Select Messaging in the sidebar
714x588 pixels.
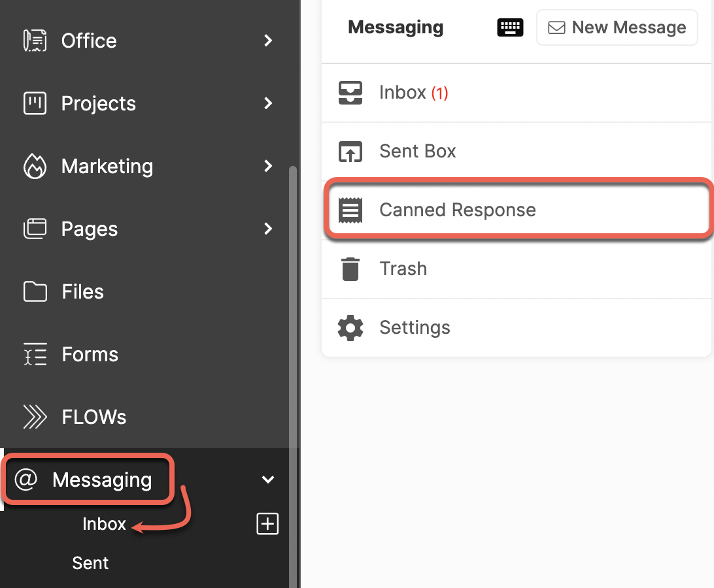point(102,480)
